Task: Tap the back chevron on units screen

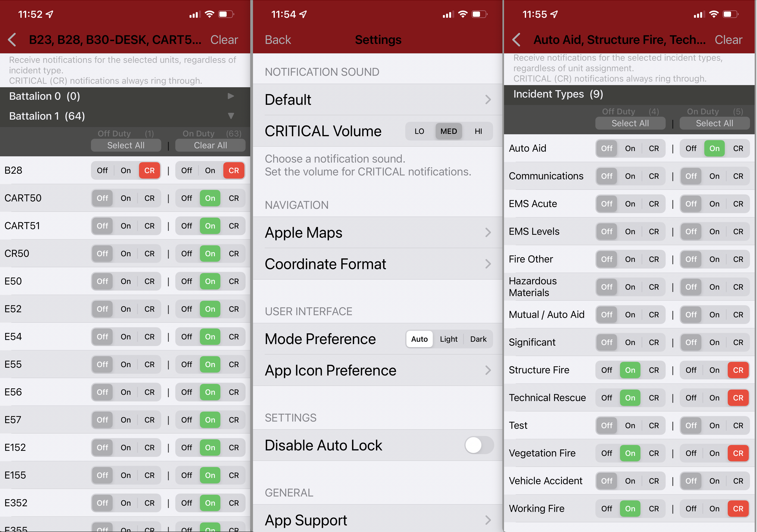Action: click(x=12, y=40)
